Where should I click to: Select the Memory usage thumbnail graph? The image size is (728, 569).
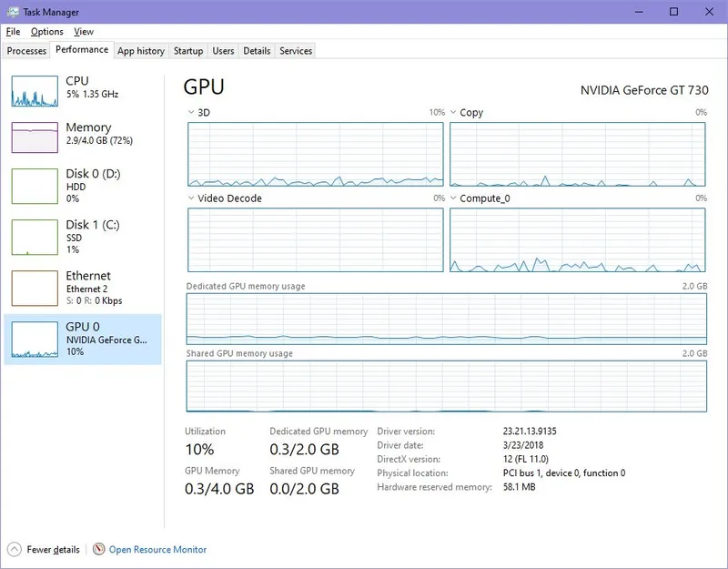tap(35, 137)
